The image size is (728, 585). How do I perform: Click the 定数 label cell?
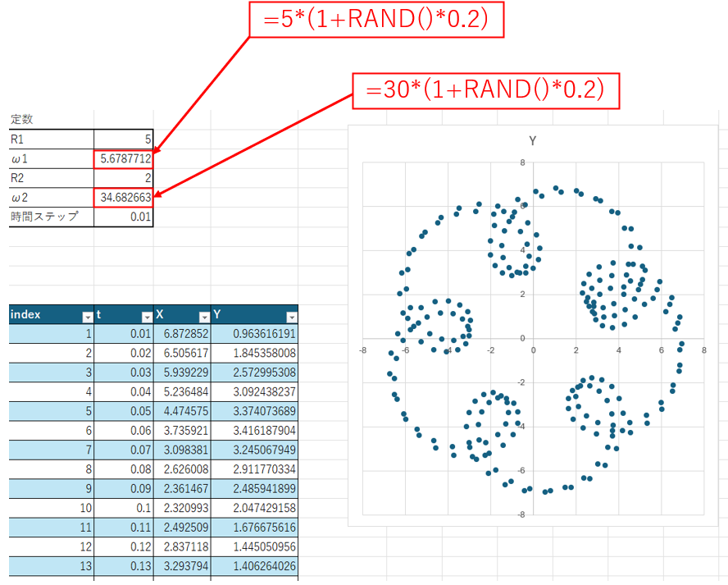pos(51,120)
